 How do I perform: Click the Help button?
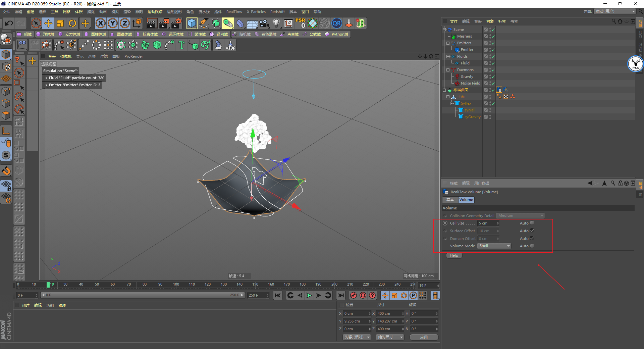(454, 255)
